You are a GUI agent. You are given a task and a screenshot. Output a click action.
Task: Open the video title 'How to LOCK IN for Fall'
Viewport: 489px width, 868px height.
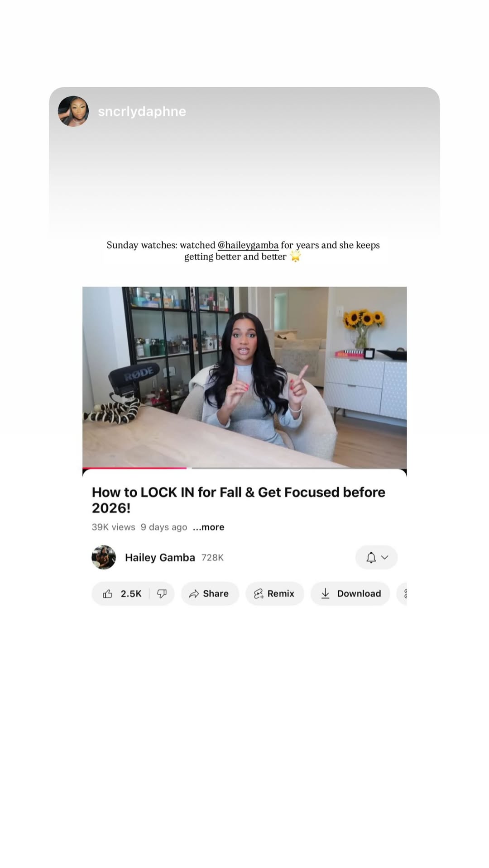click(239, 500)
